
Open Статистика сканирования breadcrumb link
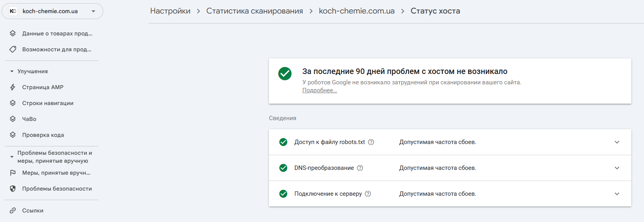tap(254, 11)
